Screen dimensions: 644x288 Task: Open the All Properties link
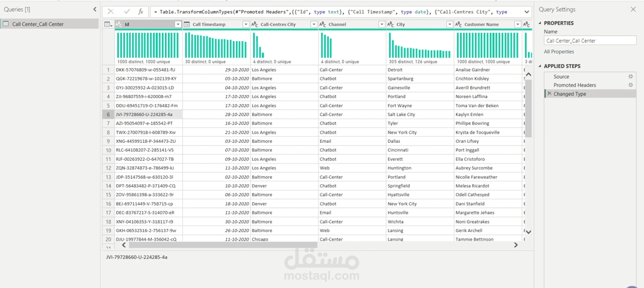(x=559, y=51)
